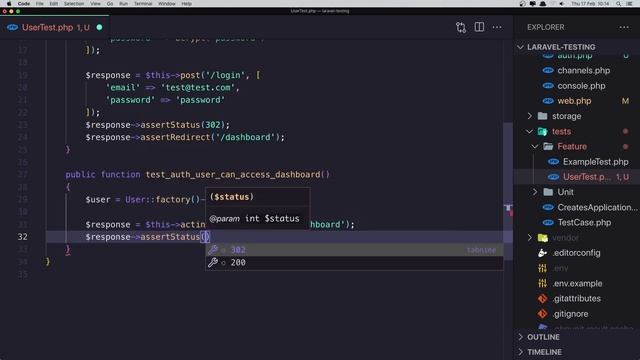
Task: Click line number 32 in the gutter
Action: 22,237
